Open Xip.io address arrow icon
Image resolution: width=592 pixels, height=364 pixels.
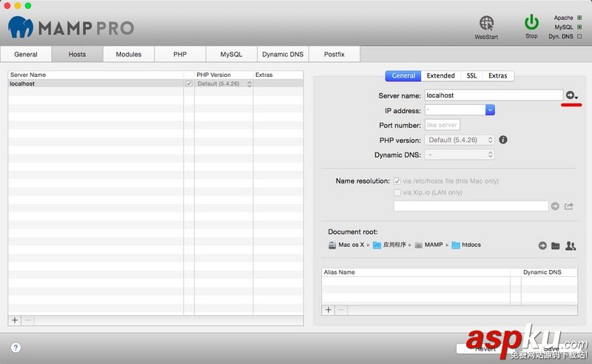[554, 206]
